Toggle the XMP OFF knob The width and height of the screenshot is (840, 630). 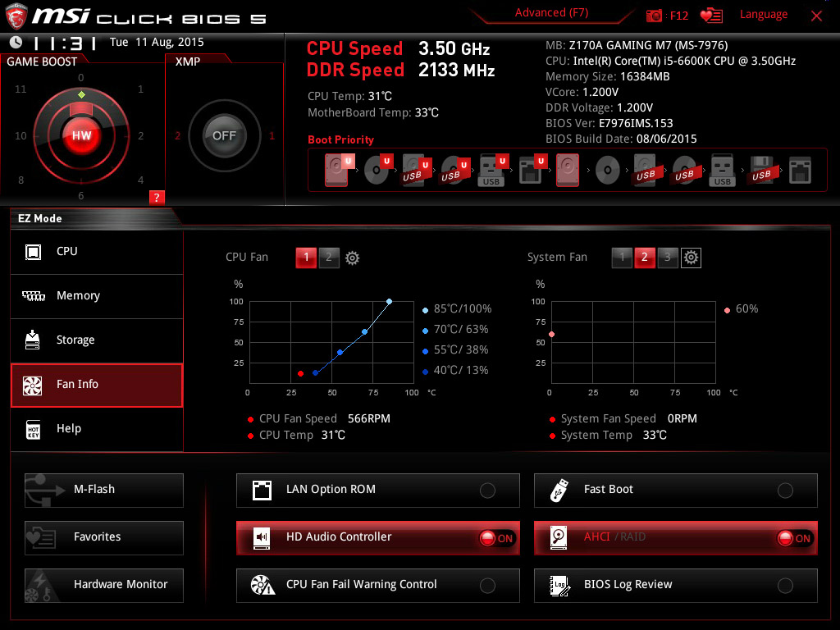(224, 135)
